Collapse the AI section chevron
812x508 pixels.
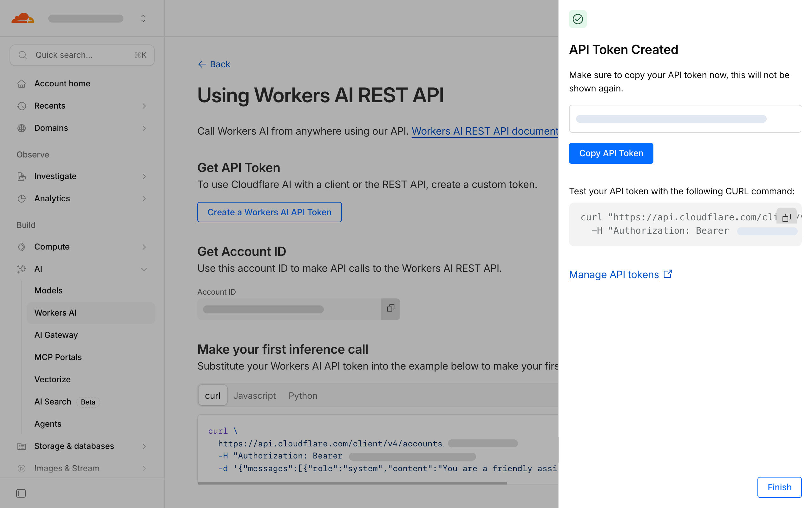click(144, 269)
